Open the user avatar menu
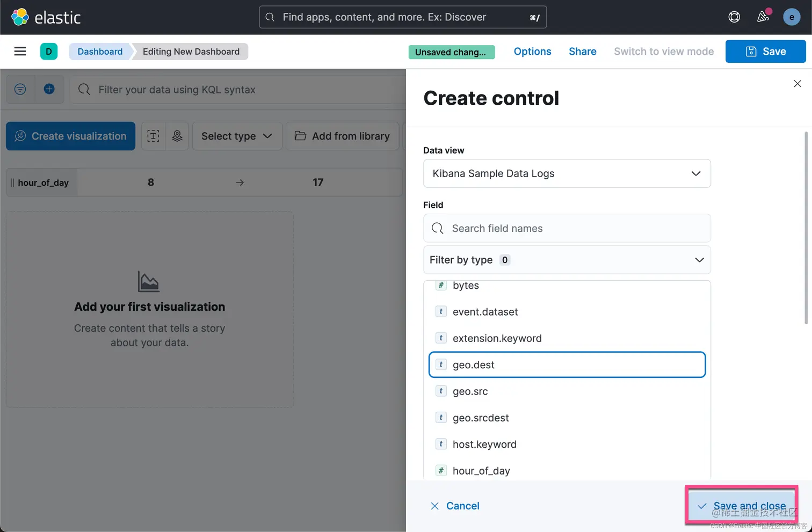Screen dimensions: 812x532 (x=792, y=17)
